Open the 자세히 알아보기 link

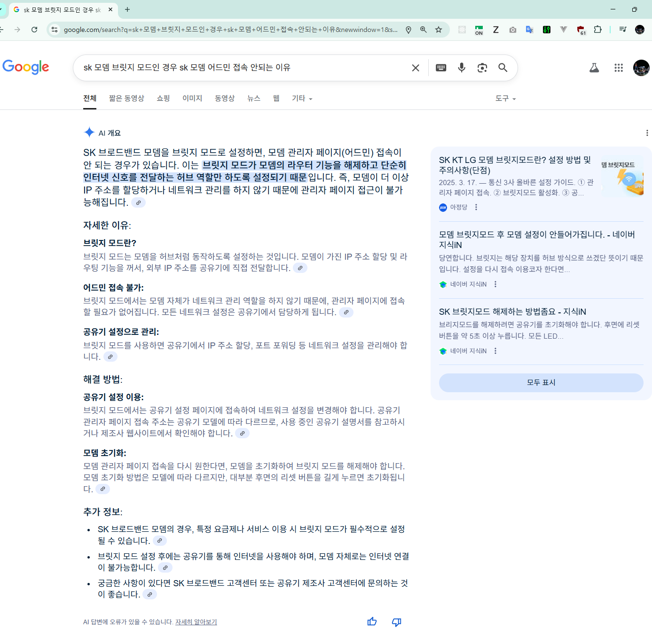click(x=196, y=622)
